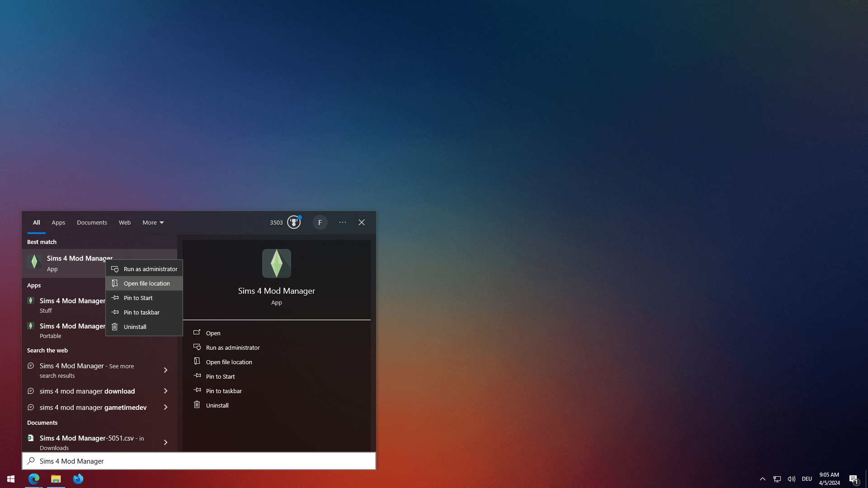Open 'sims 4 mod manager download' suggestion

click(x=88, y=391)
